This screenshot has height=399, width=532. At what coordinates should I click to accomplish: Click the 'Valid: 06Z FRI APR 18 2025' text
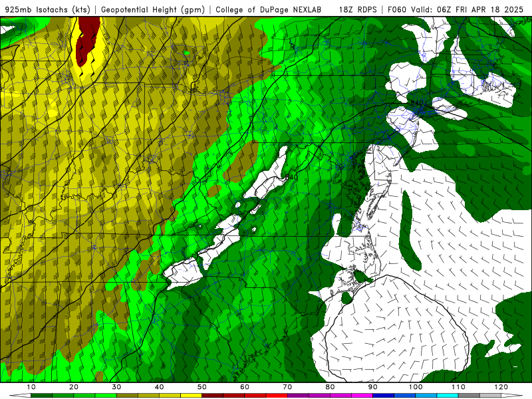tap(467, 10)
